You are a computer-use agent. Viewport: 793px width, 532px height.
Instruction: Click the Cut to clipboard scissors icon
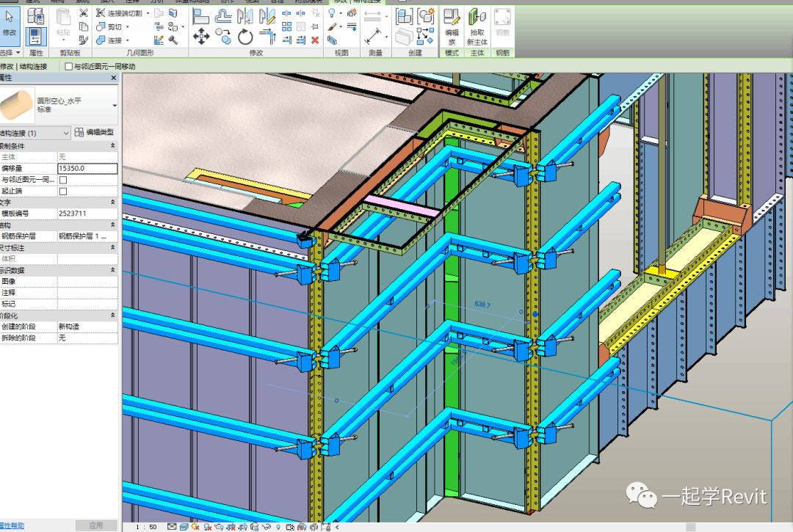click(84, 12)
